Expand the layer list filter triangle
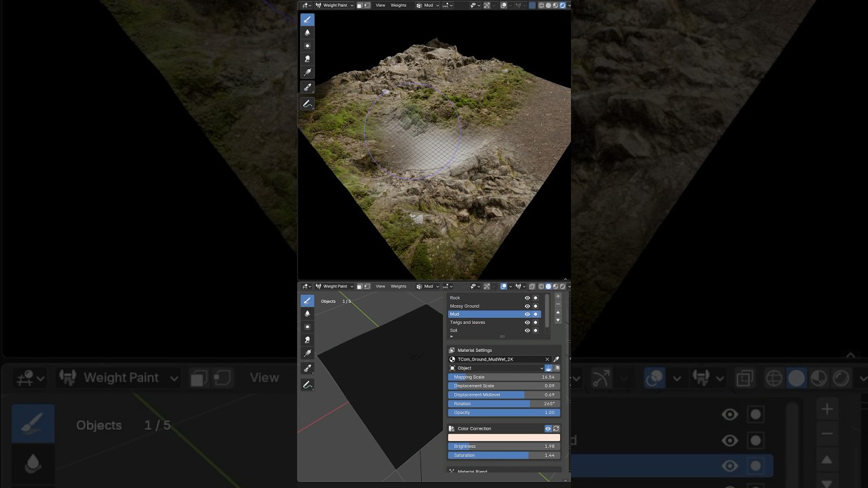 coord(452,336)
